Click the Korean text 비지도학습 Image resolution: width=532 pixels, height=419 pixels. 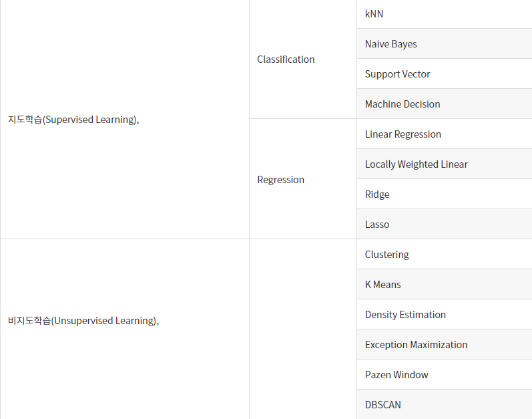29,321
